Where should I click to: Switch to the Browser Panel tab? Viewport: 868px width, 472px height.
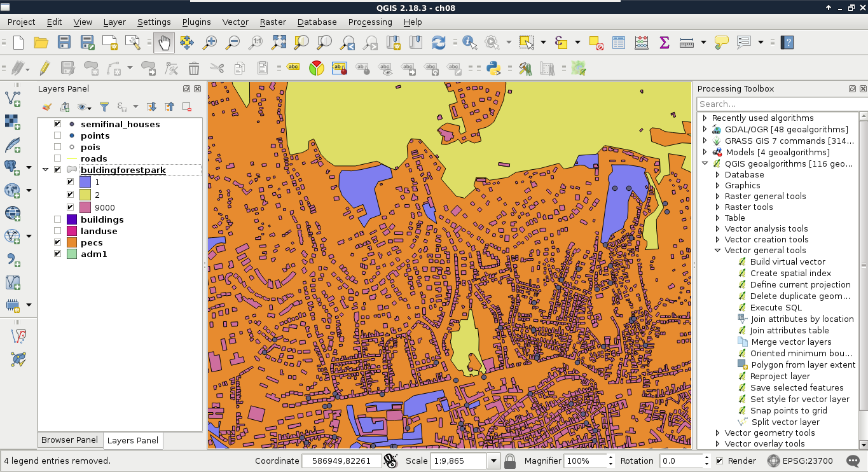click(69, 440)
